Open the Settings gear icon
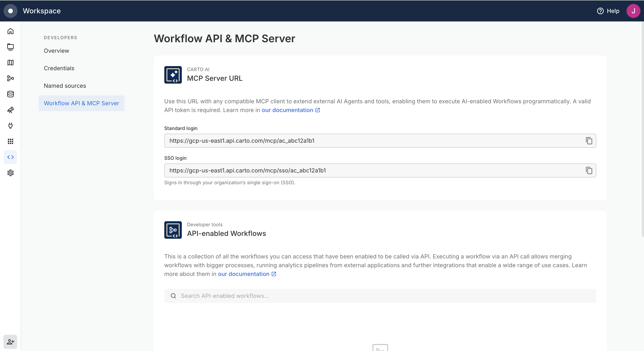Image resolution: width=644 pixels, height=351 pixels. (x=10, y=173)
